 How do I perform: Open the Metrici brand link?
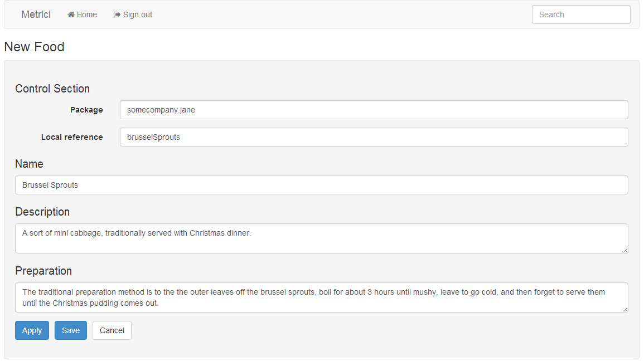36,14
